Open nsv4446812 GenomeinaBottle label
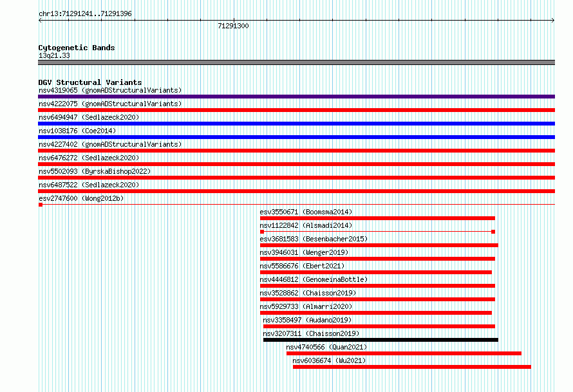The width and height of the screenshot is (573, 392). pyautogui.click(x=314, y=279)
